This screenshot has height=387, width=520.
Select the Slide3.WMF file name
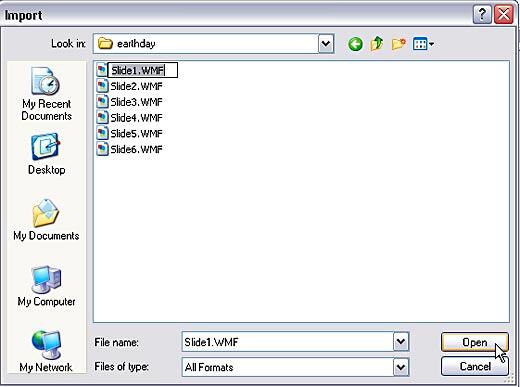coord(136,102)
